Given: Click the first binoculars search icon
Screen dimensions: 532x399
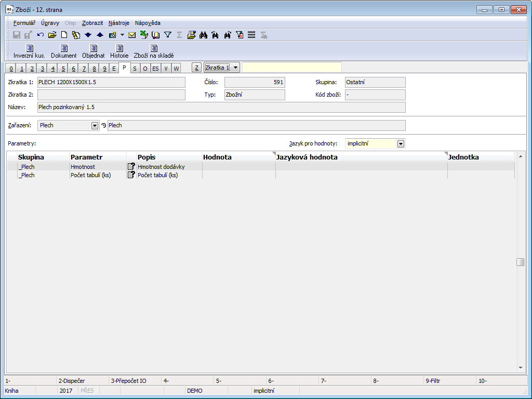Looking at the screenshot, I should point(204,35).
